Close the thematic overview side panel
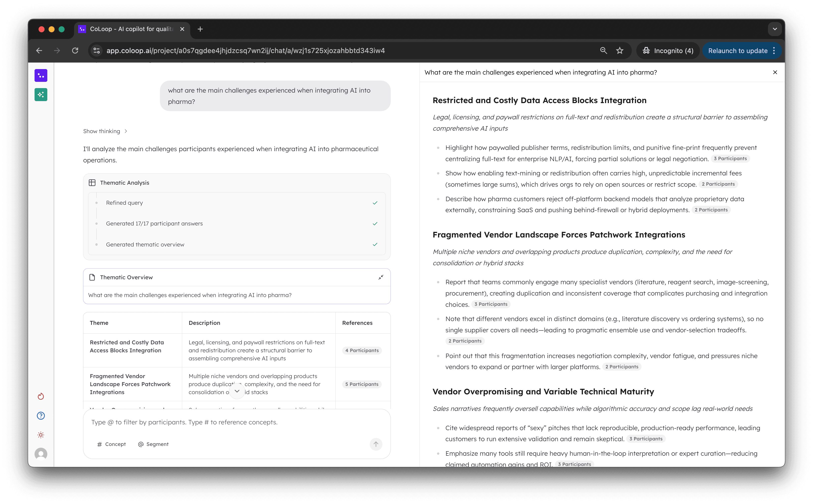The image size is (813, 504). 775,72
